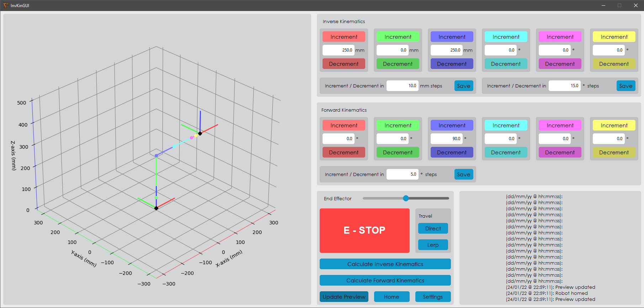Adjust the End Effector slider handle
644x308 pixels.
point(406,198)
